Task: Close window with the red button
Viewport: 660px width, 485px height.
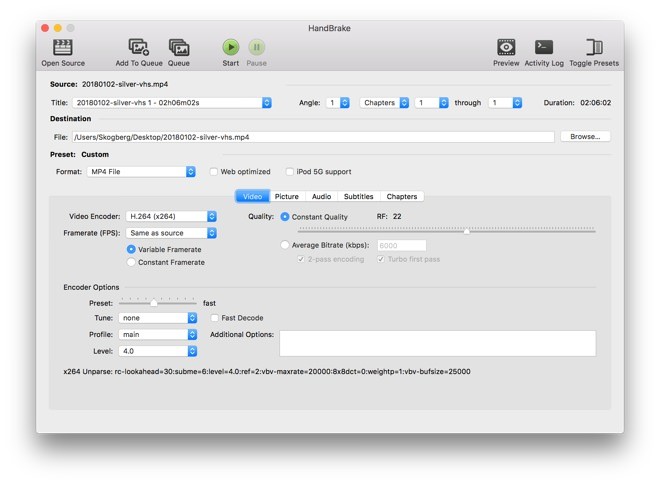Action: click(45, 28)
